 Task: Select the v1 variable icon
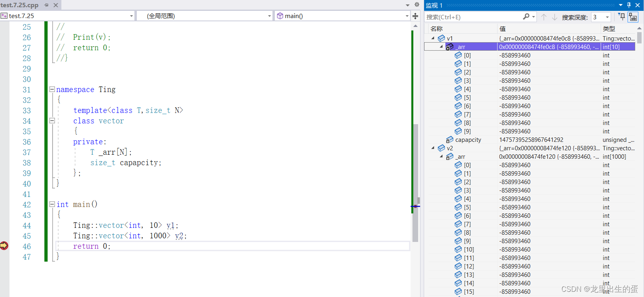[441, 38]
